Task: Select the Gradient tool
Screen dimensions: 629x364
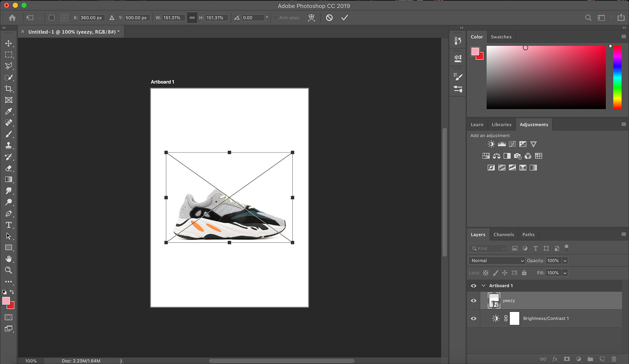Action: (x=9, y=179)
